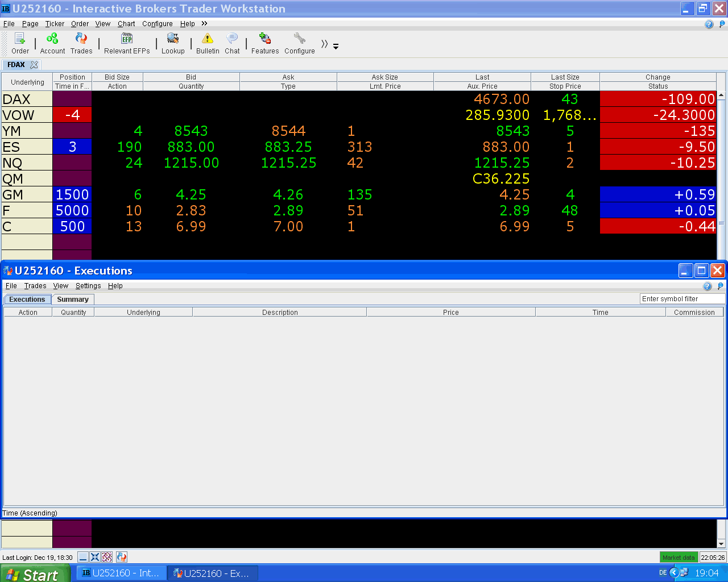Click the Enter symbol filter field
The height and width of the screenshot is (582, 728).
click(682, 299)
